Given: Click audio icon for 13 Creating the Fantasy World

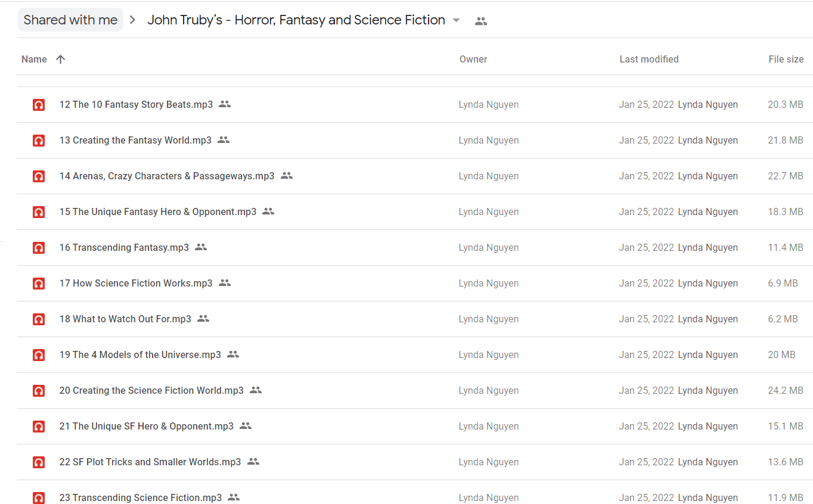Looking at the screenshot, I should pos(39,141).
